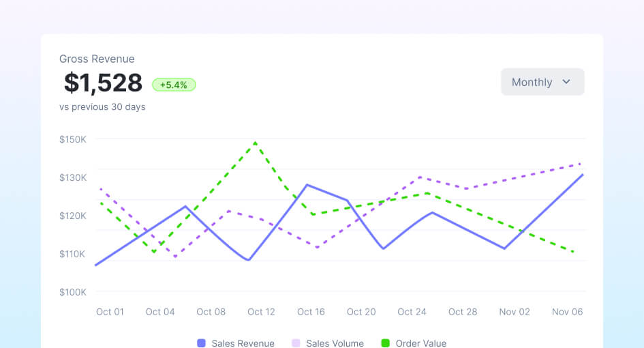Click the 'vs previous 30 days' text
Viewport: 644px width, 348px height.
point(102,107)
